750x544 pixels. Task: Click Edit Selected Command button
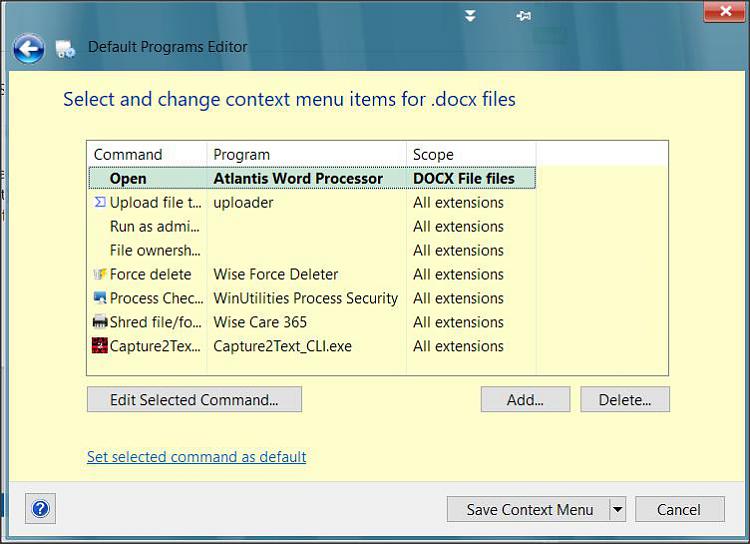click(194, 400)
